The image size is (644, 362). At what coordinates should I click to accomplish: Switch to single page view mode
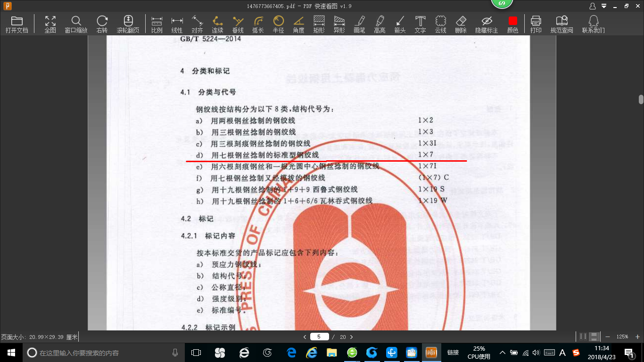pos(583,337)
